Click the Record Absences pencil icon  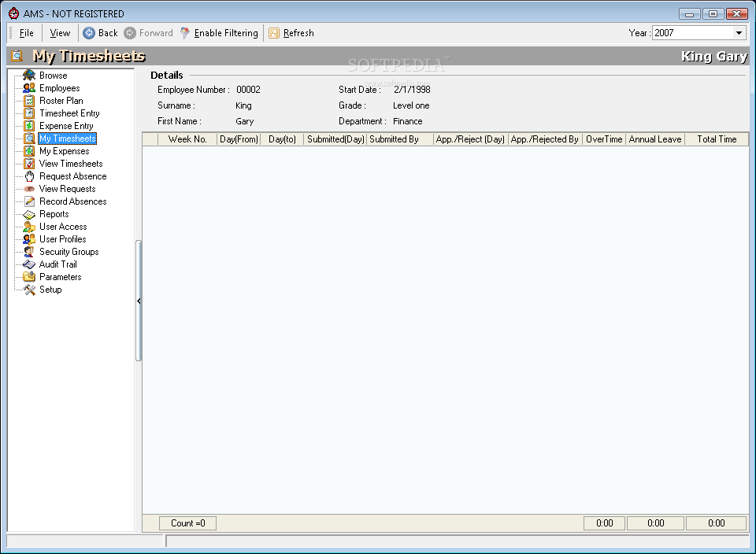pos(29,201)
